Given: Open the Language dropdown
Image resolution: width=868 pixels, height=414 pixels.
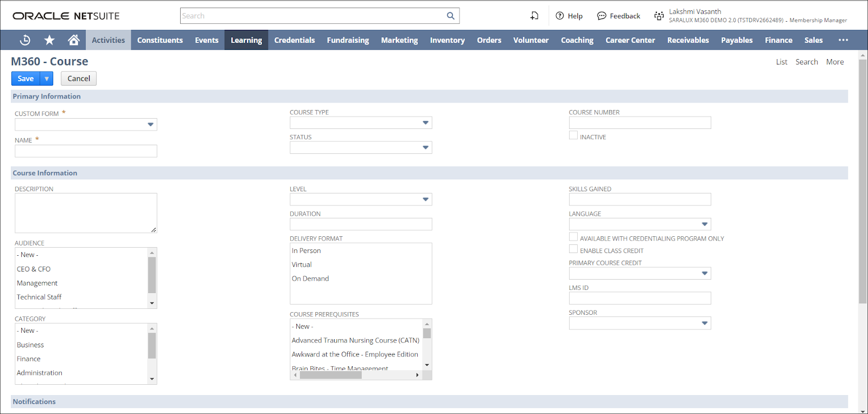Looking at the screenshot, I should tap(704, 224).
